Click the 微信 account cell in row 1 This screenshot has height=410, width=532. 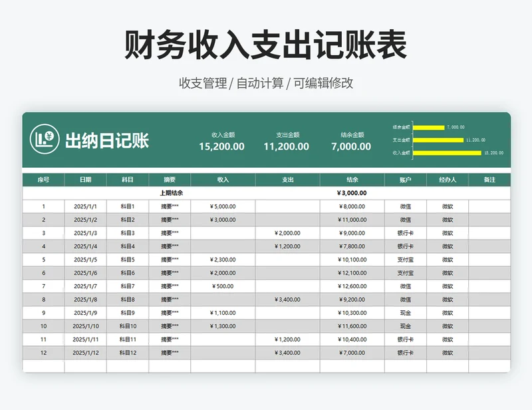tap(406, 206)
